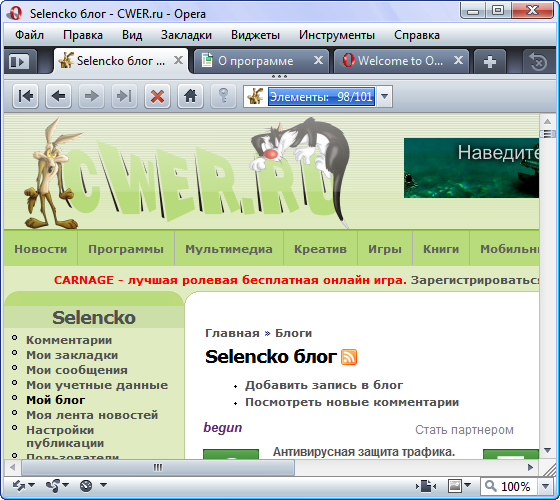Click the Rewind navigation button
The width and height of the screenshot is (560, 500).
coord(25,96)
